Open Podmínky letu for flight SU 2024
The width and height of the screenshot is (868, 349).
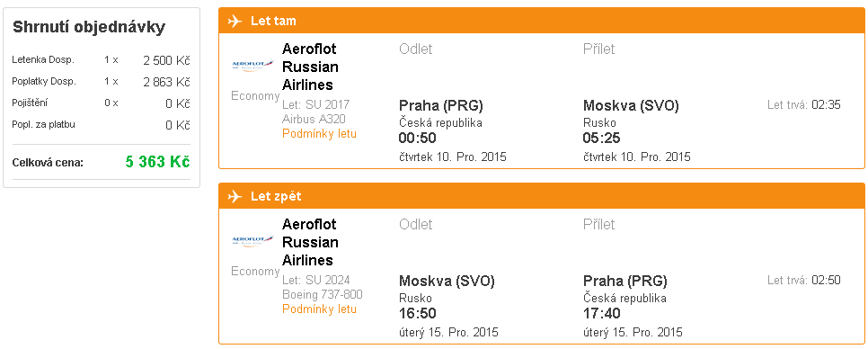click(319, 309)
